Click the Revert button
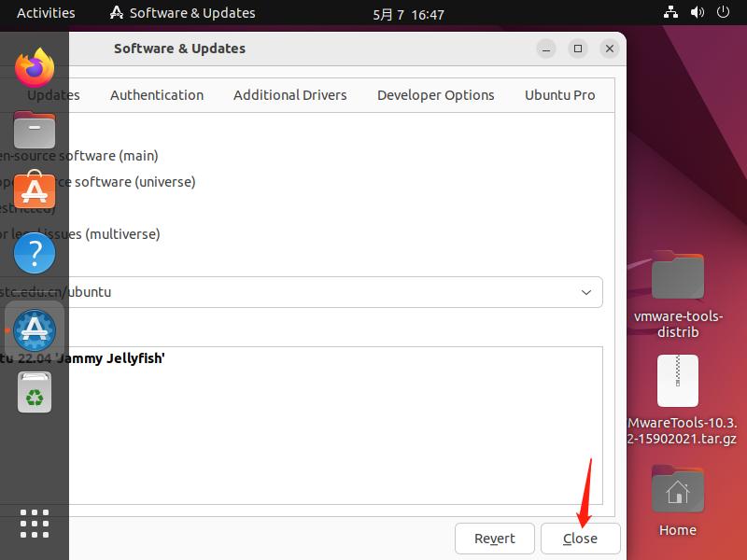Image resolution: width=747 pixels, height=560 pixels. [495, 539]
